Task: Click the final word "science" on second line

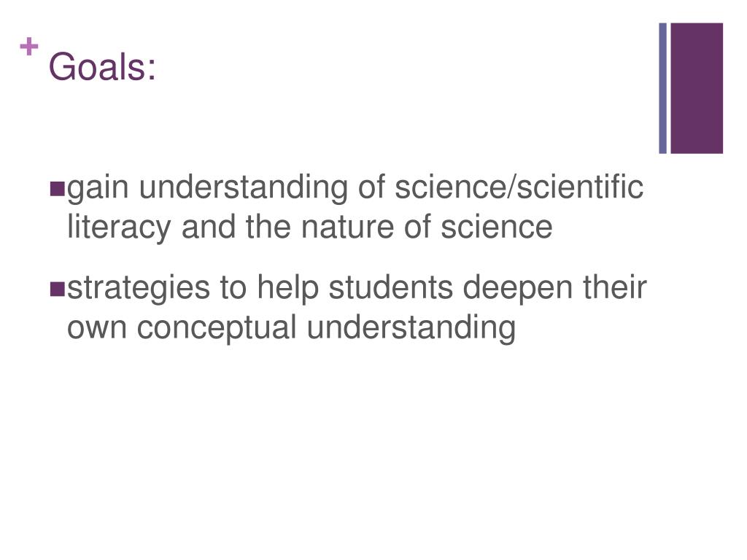Action: coord(496,227)
